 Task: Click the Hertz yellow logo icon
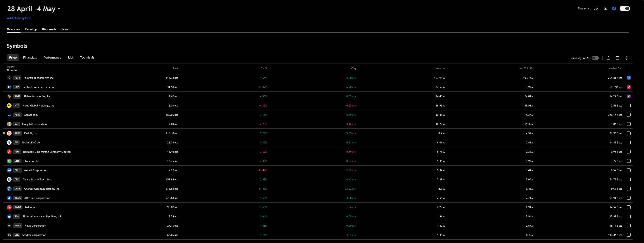pyautogui.click(x=9, y=105)
